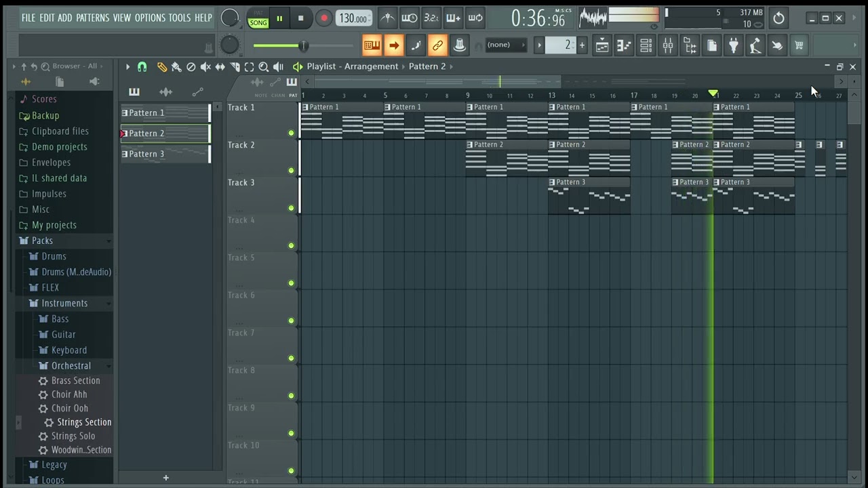Select the Playback speaker tool

point(278,66)
